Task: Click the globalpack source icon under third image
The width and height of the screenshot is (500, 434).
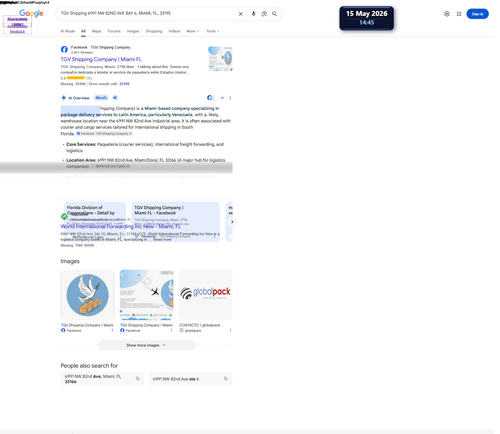Action: click(x=181, y=330)
